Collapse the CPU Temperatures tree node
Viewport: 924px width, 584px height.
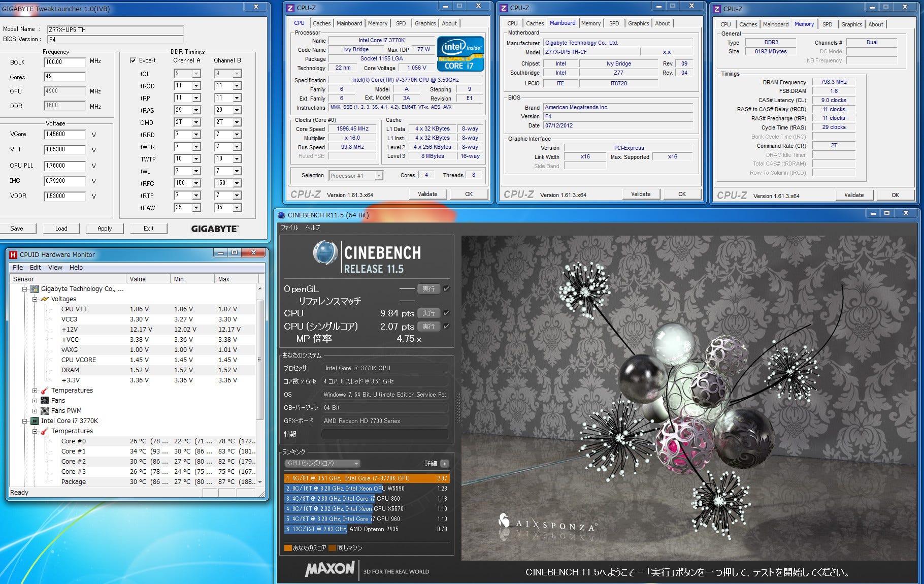pyautogui.click(x=35, y=431)
